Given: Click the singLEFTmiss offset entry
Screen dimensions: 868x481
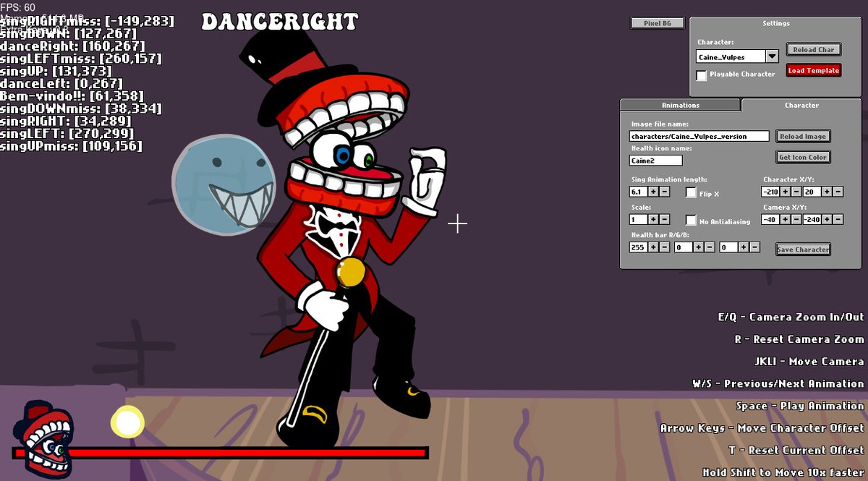Looking at the screenshot, I should pyautogui.click(x=81, y=58).
